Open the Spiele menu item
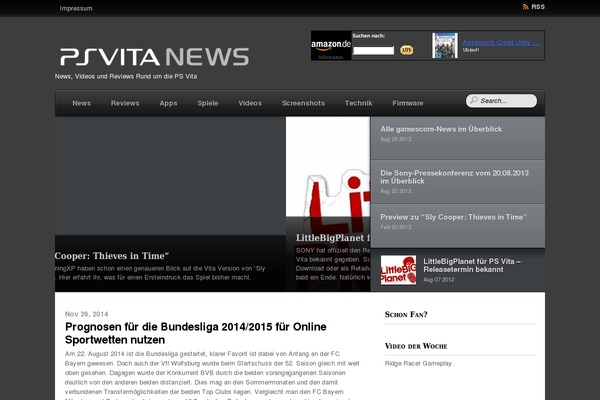 tap(208, 103)
